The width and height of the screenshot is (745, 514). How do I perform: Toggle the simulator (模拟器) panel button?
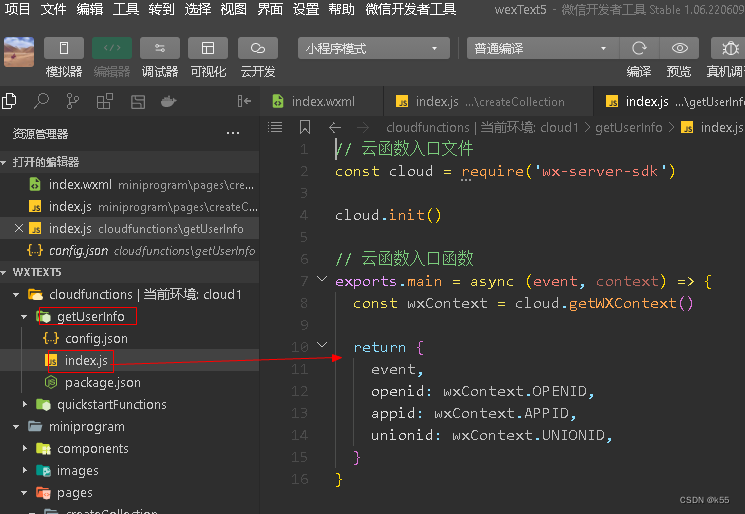coord(64,48)
